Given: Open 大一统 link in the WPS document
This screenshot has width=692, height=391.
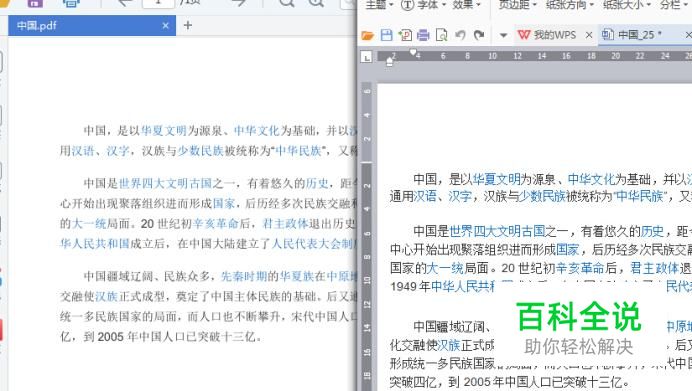Looking at the screenshot, I should [x=445, y=268].
